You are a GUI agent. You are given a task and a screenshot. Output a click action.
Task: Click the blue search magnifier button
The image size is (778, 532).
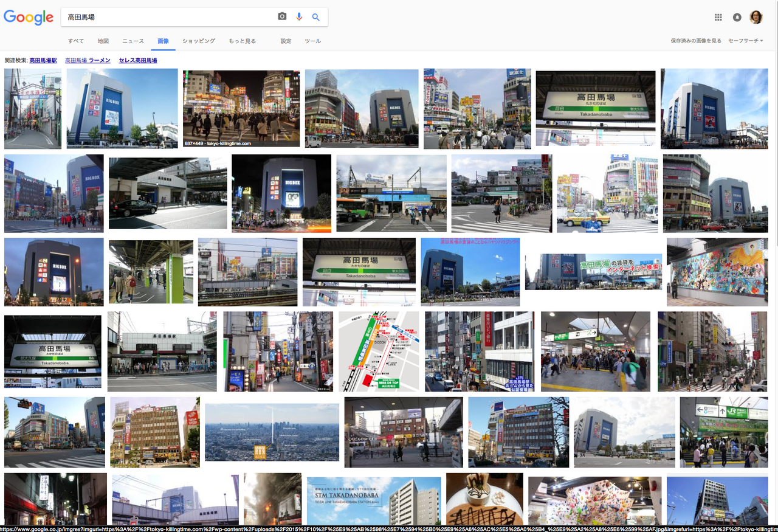pyautogui.click(x=316, y=17)
